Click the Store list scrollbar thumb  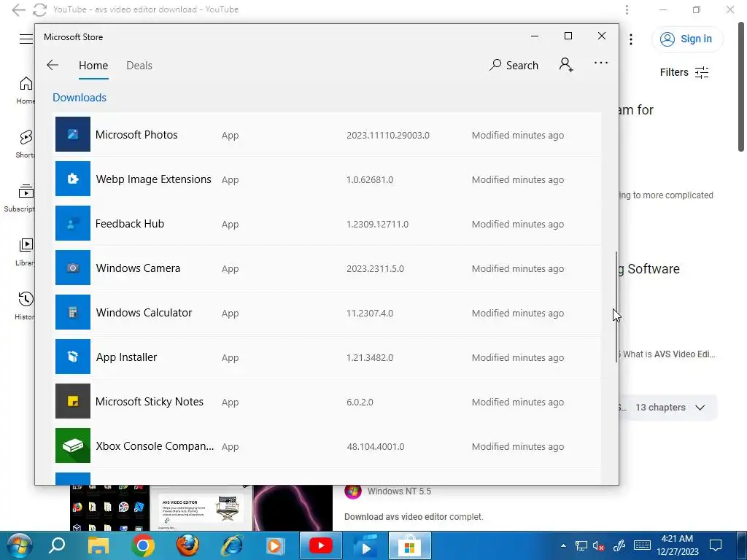(616, 307)
